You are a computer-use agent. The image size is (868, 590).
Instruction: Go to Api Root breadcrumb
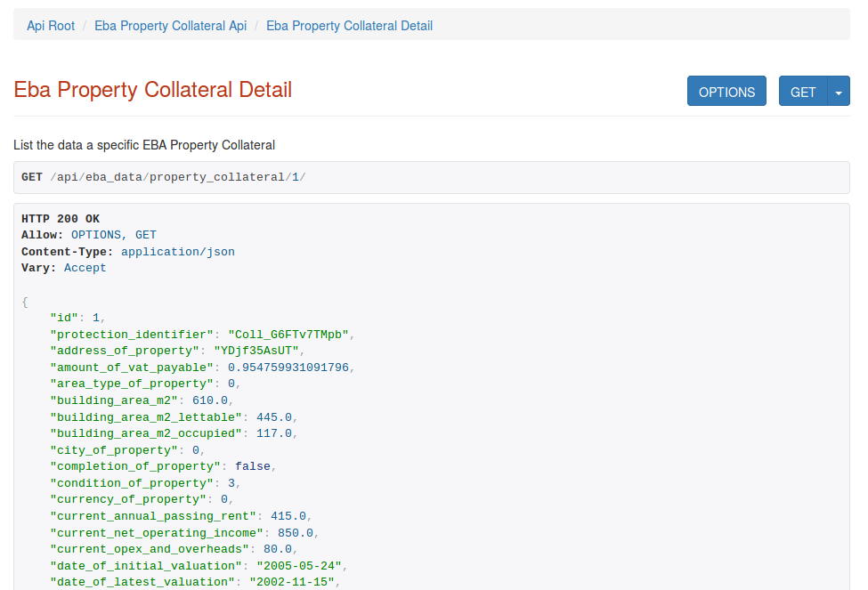51,26
